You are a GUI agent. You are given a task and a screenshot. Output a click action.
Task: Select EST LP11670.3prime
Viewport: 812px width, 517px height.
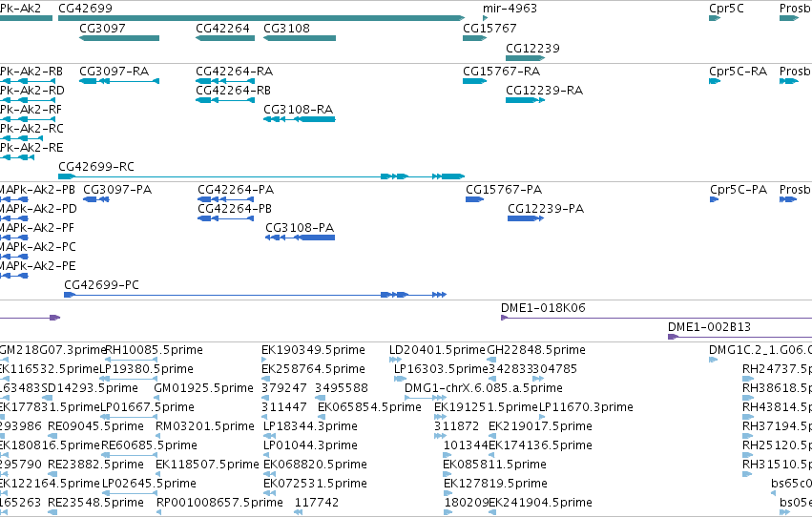coord(586,408)
